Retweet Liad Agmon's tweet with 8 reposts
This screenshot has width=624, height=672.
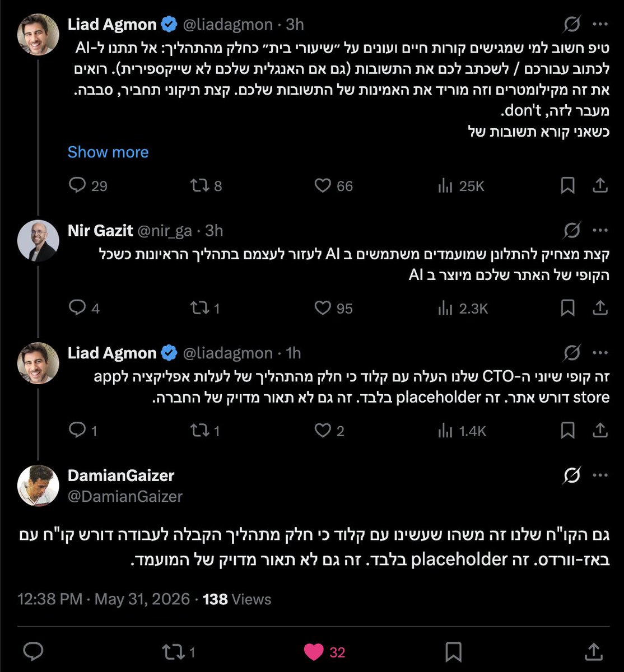tap(206, 186)
